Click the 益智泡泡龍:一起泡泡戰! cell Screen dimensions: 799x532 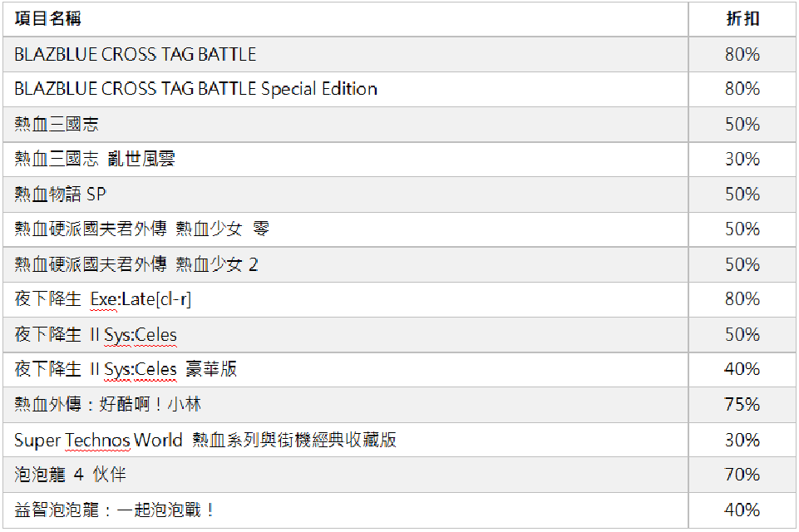(115, 510)
